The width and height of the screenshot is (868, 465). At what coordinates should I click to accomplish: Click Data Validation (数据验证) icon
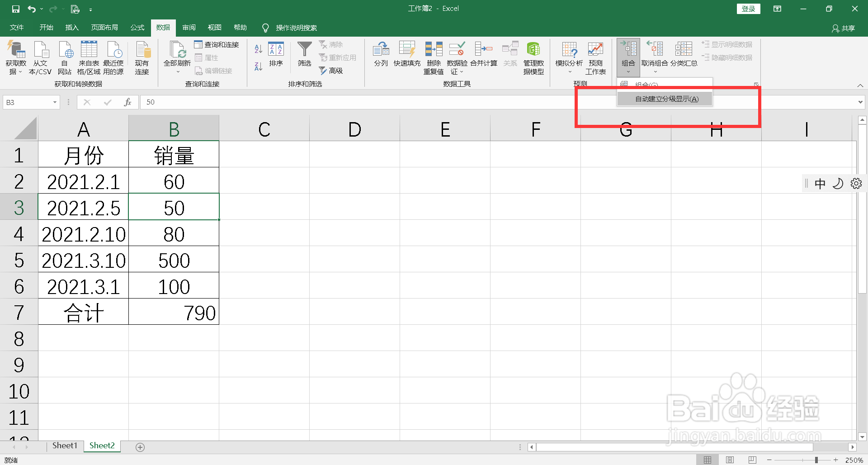pyautogui.click(x=457, y=57)
